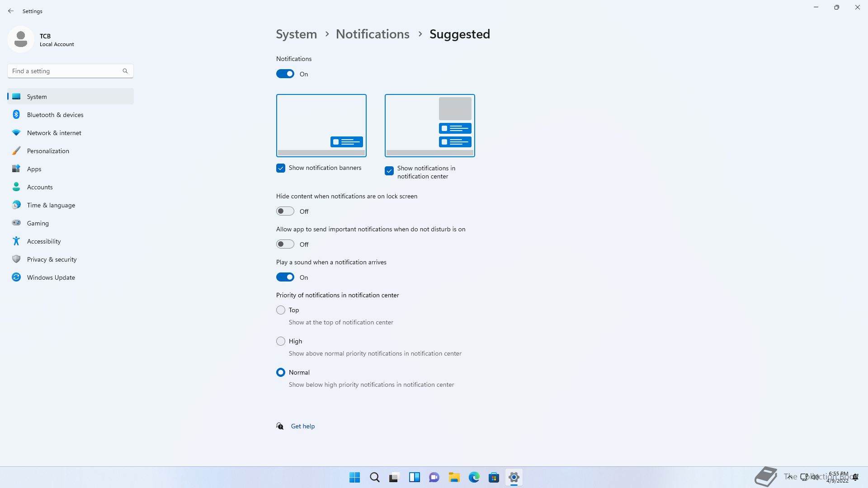868x488 pixels.
Task: Click the Windows Update icon
Action: tap(16, 277)
